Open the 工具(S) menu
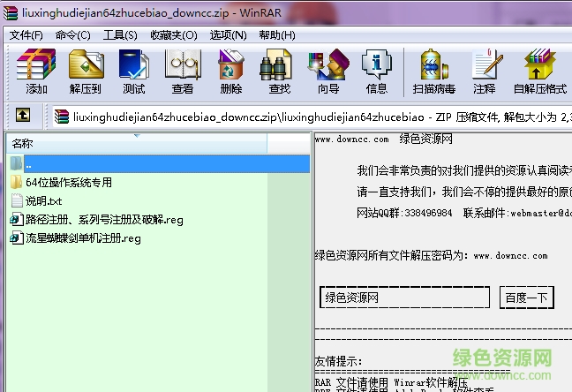This screenshot has width=572, height=392. click(120, 35)
